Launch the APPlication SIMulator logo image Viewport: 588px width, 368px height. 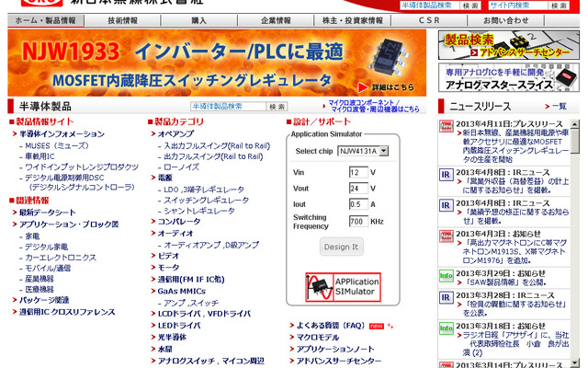coord(343,287)
